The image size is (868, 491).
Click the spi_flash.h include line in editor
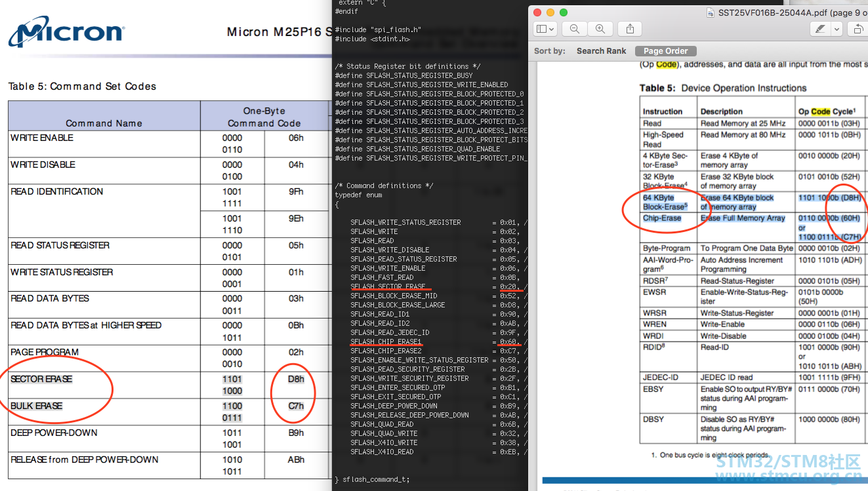click(378, 29)
